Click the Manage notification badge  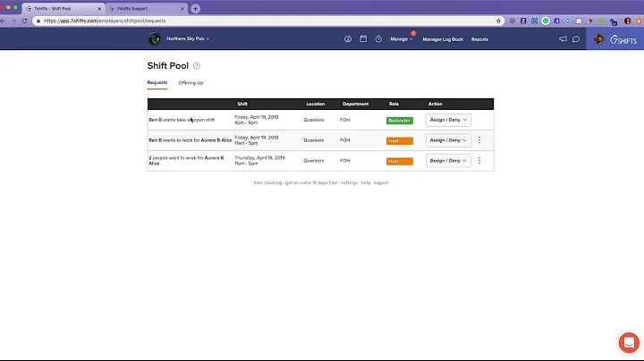pos(413,33)
